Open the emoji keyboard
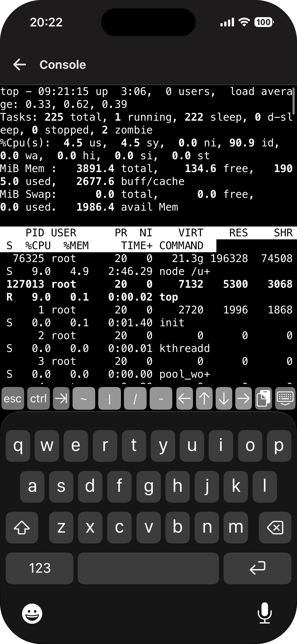Viewport: 297px width, 644px height. [x=32, y=614]
